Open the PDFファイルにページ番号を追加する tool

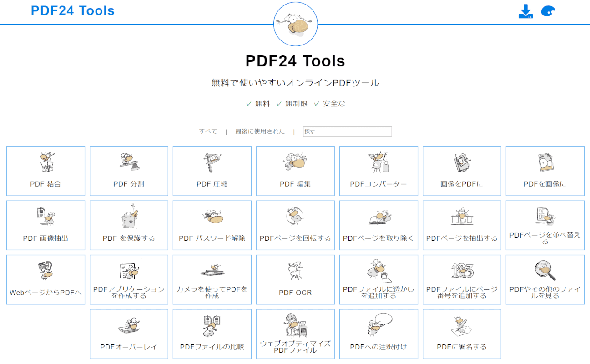[x=462, y=279]
